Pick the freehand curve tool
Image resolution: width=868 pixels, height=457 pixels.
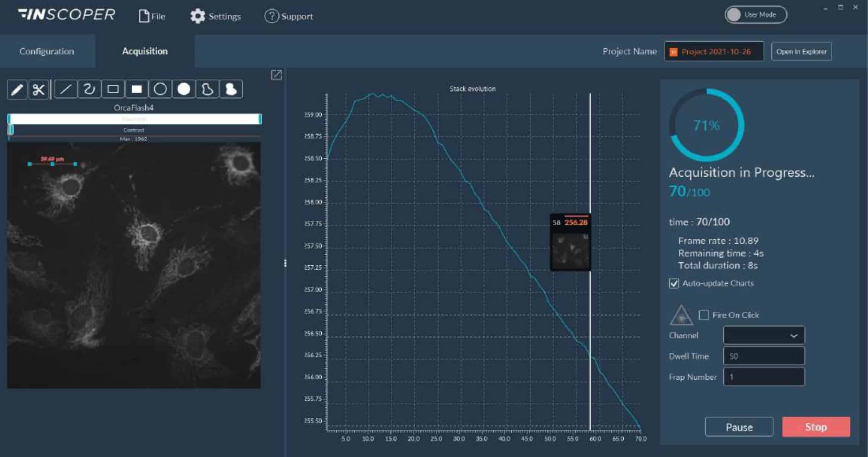pyautogui.click(x=89, y=90)
